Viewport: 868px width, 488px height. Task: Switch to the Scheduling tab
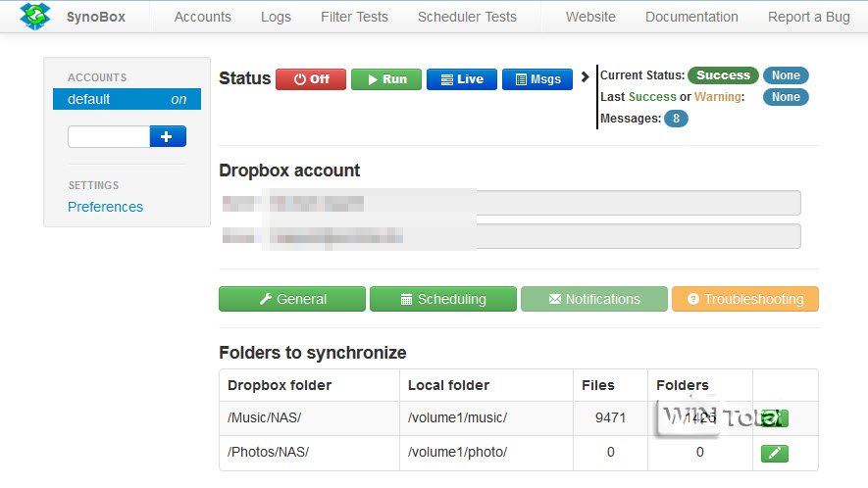(442, 299)
